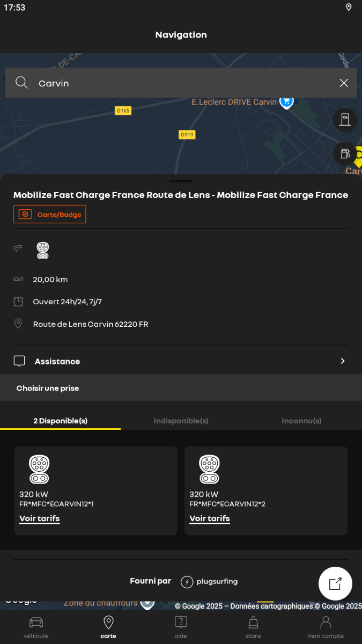View tarifs for connector ECARVIN12*1
The image size is (362, 644).
pos(40,518)
